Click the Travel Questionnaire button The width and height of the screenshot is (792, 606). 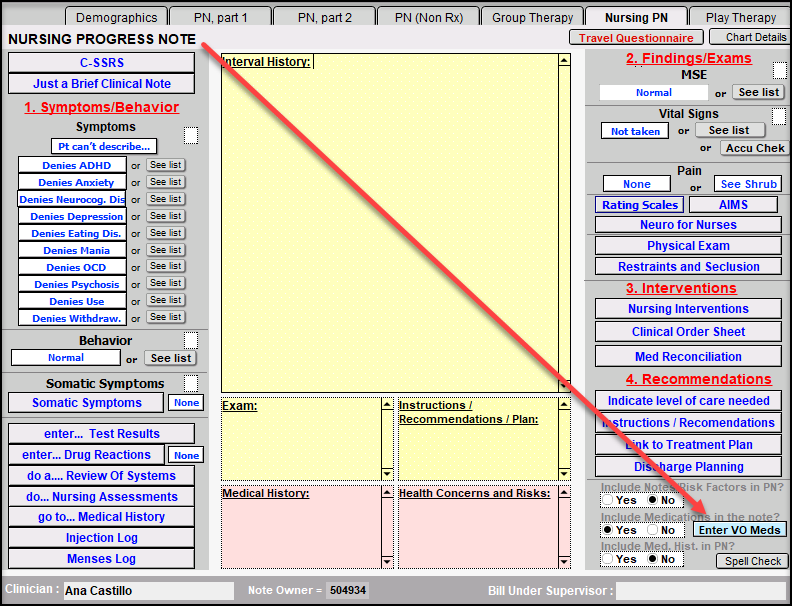[x=636, y=38]
